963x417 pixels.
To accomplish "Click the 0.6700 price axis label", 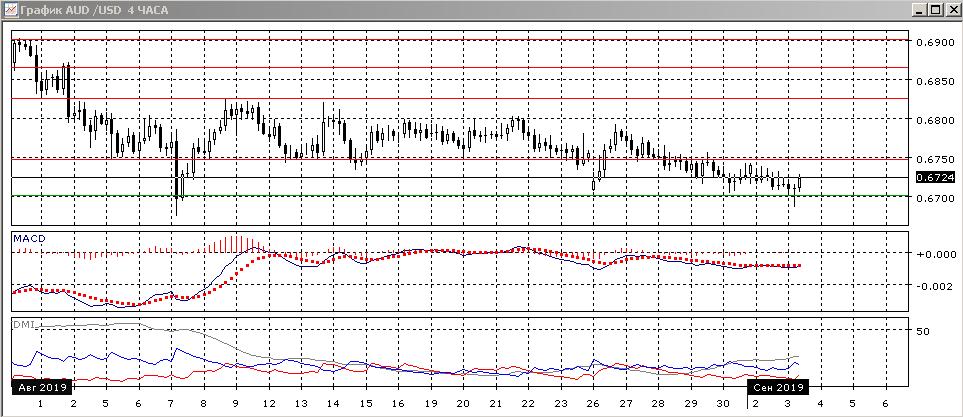I will coord(934,199).
